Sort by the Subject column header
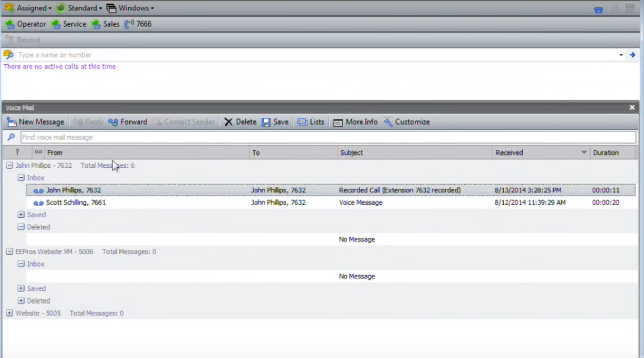Image resolution: width=644 pixels, height=358 pixels. pyautogui.click(x=415, y=152)
